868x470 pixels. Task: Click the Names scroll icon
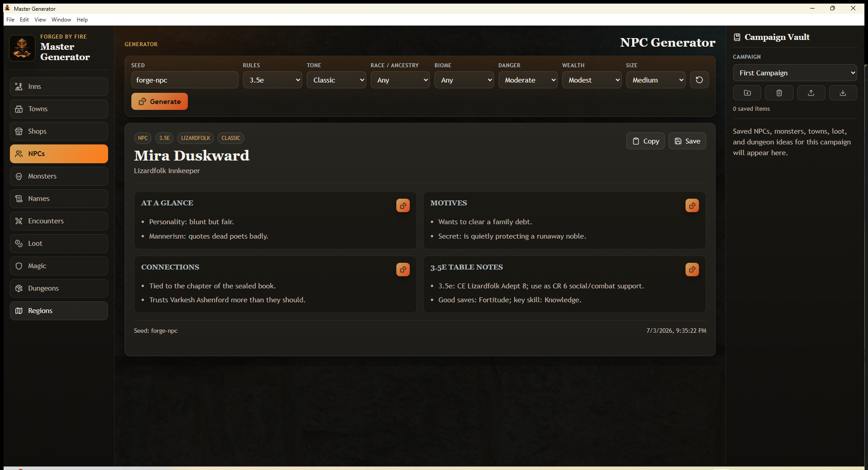(x=19, y=199)
